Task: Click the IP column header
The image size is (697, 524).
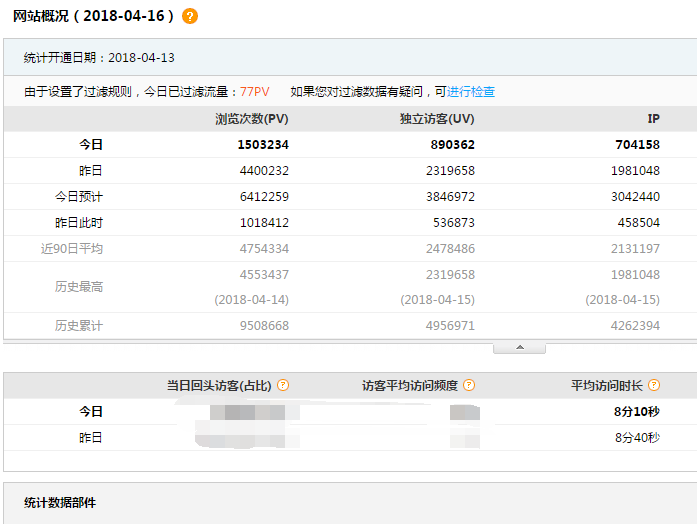Action: pyautogui.click(x=653, y=119)
